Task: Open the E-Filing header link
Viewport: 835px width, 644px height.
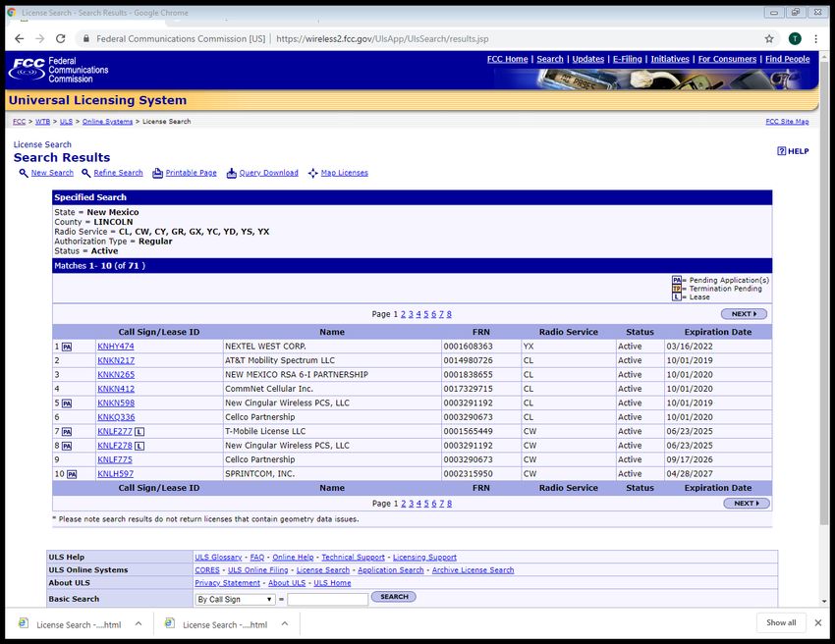Action: click(x=628, y=59)
